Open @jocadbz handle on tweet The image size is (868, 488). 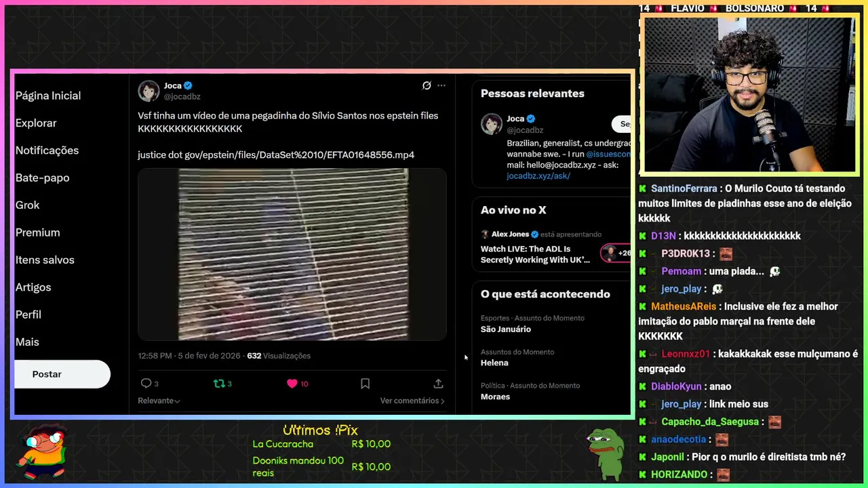[182, 97]
